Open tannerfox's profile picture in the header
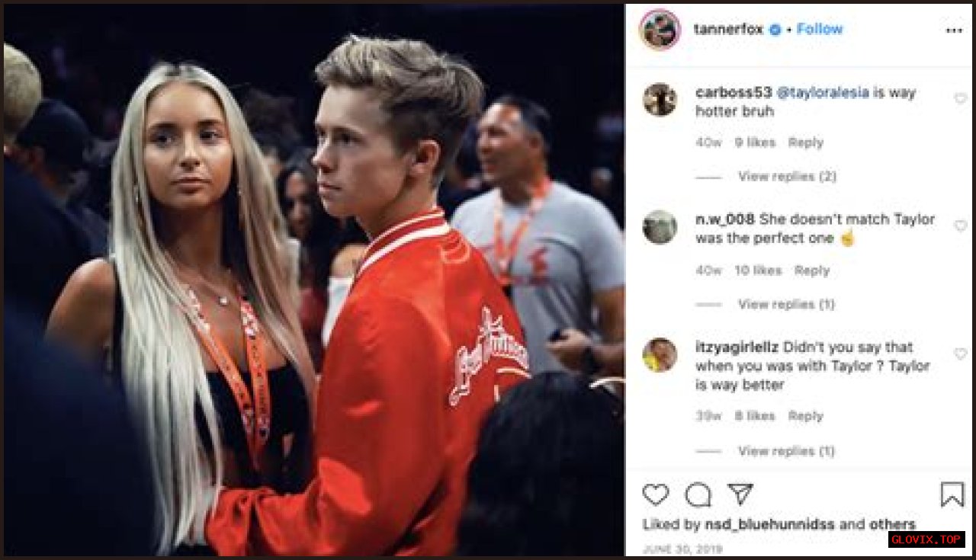Image resolution: width=976 pixels, height=560 pixels. (660, 30)
